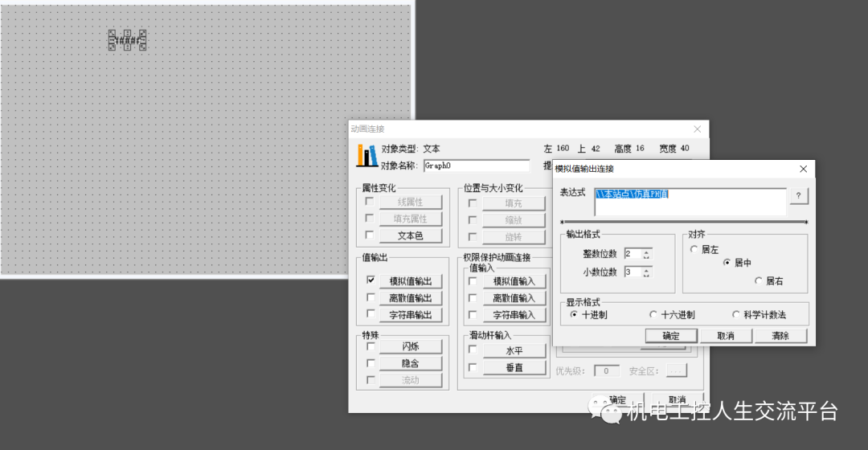
Task: Click the books icon in 动画连接 dialog
Action: point(367,156)
